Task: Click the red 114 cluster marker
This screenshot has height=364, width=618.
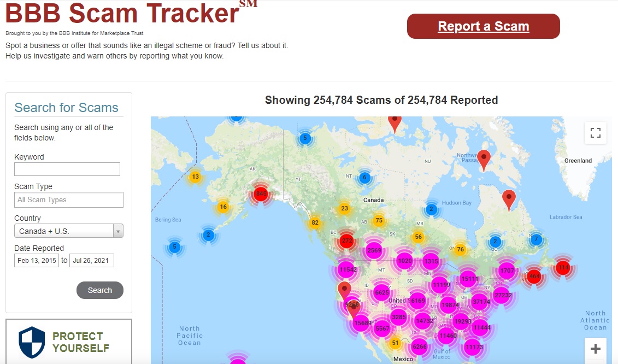Action: (563, 268)
